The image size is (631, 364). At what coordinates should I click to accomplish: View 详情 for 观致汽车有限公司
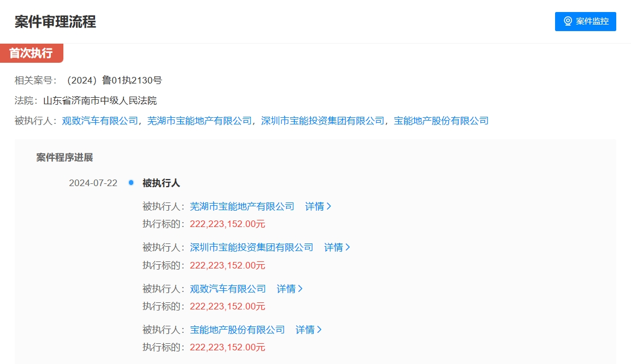(x=290, y=289)
